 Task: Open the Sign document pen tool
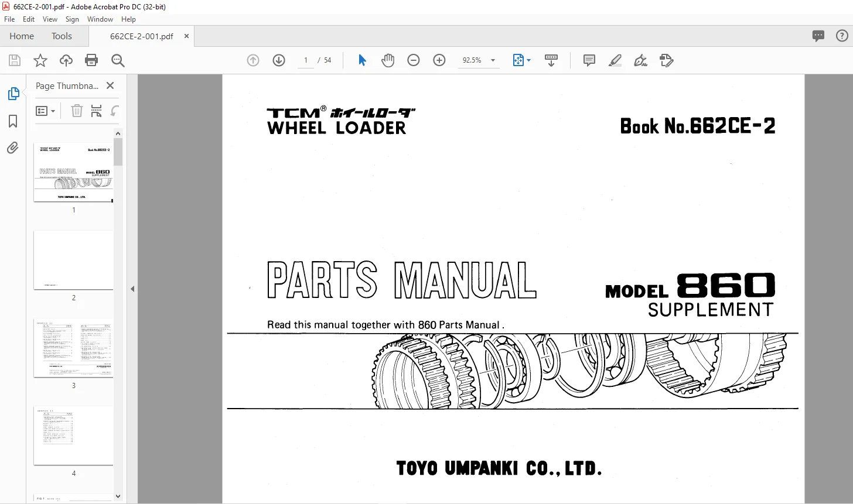(640, 60)
